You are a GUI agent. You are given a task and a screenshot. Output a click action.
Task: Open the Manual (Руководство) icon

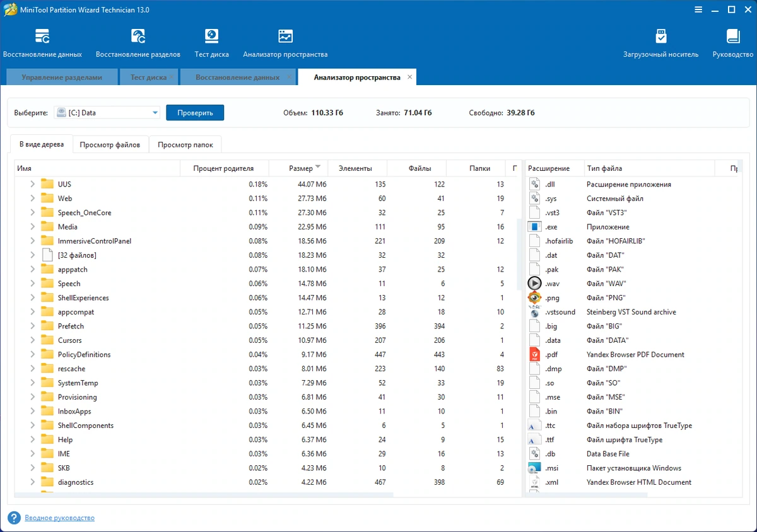click(733, 37)
